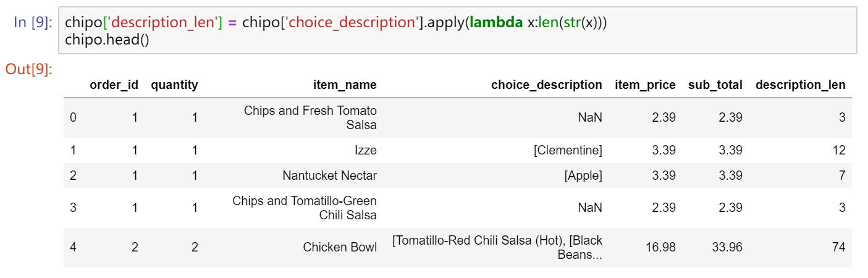Click the item_price column header

pos(645,85)
